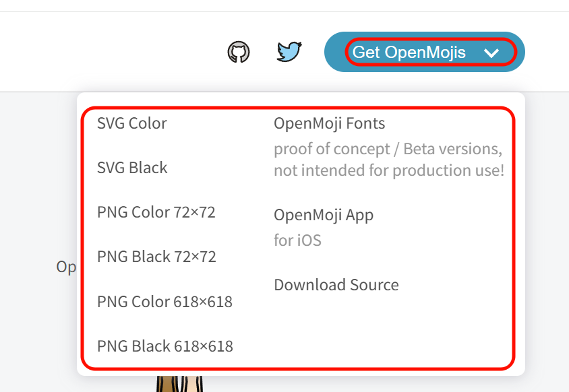This screenshot has height=392, width=569.
Task: Select SVG Black download option
Action: coord(132,168)
